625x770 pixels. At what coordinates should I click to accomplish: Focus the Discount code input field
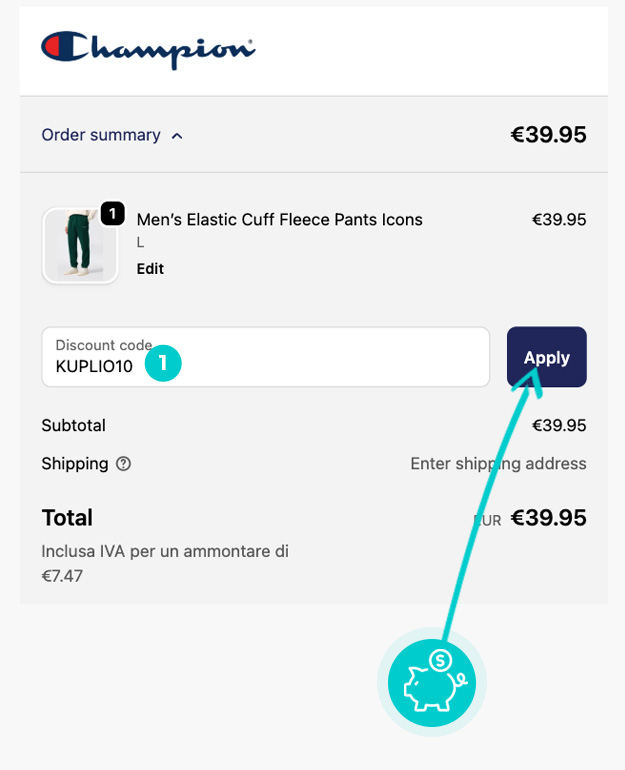click(x=300, y=357)
